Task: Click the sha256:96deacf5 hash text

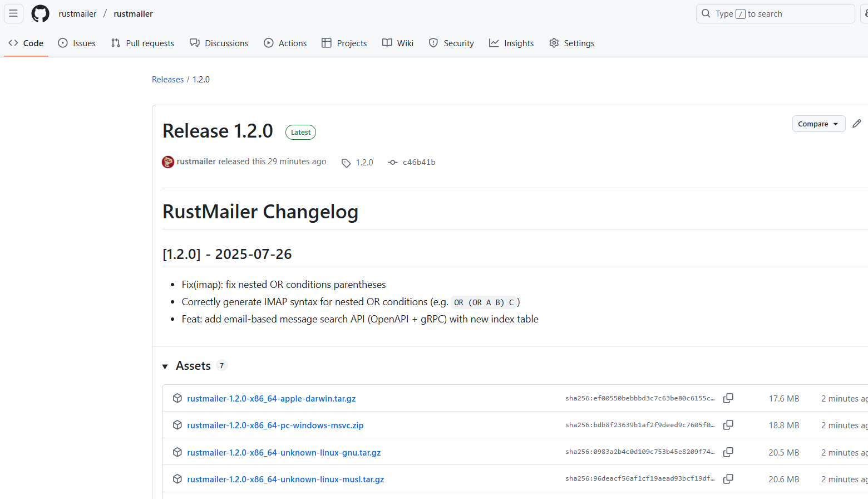Action: click(x=640, y=478)
